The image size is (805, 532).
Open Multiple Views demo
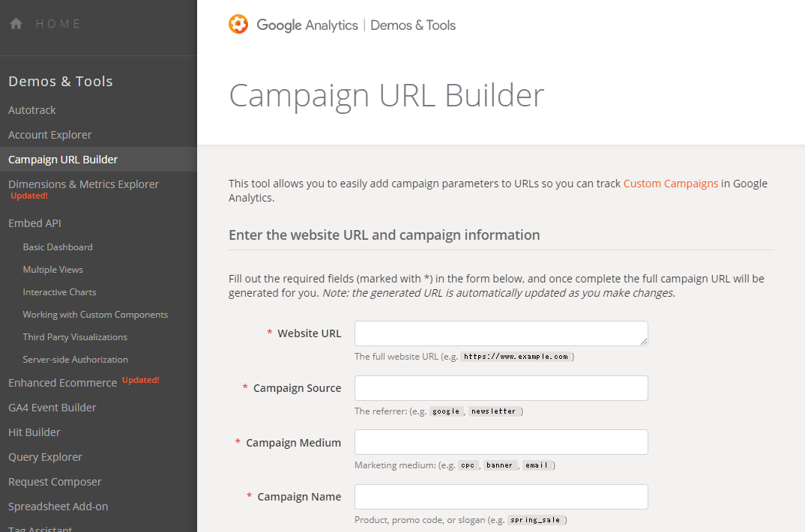[x=53, y=269]
